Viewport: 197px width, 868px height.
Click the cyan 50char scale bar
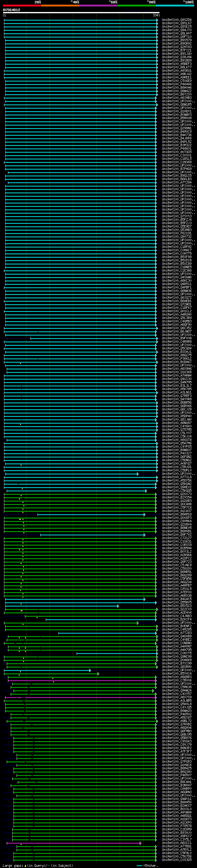click(139, 866)
